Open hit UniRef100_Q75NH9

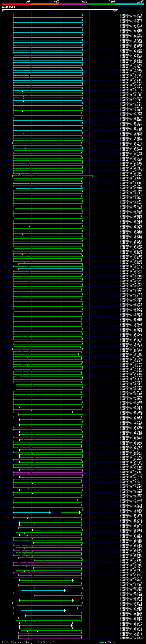[x=131, y=17]
